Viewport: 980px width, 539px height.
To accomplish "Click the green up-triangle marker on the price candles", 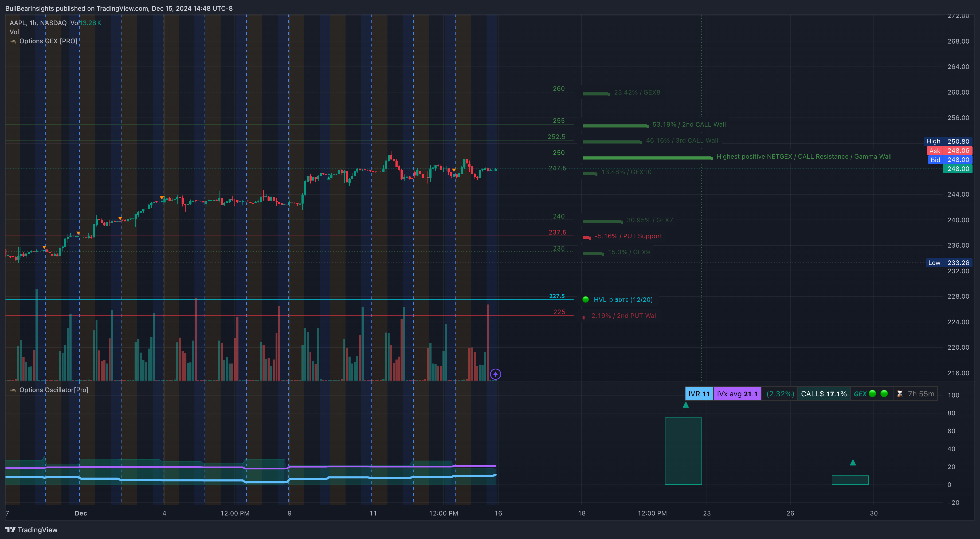I will pos(329,178).
